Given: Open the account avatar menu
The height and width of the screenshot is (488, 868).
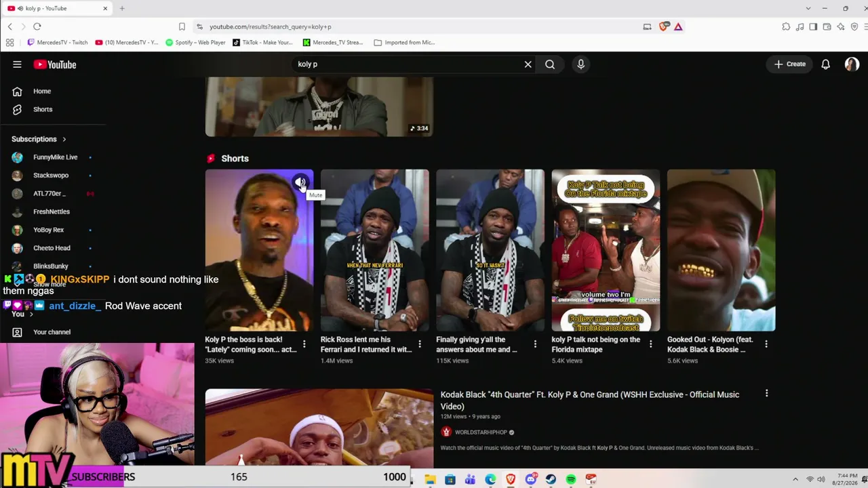Looking at the screenshot, I should (852, 64).
